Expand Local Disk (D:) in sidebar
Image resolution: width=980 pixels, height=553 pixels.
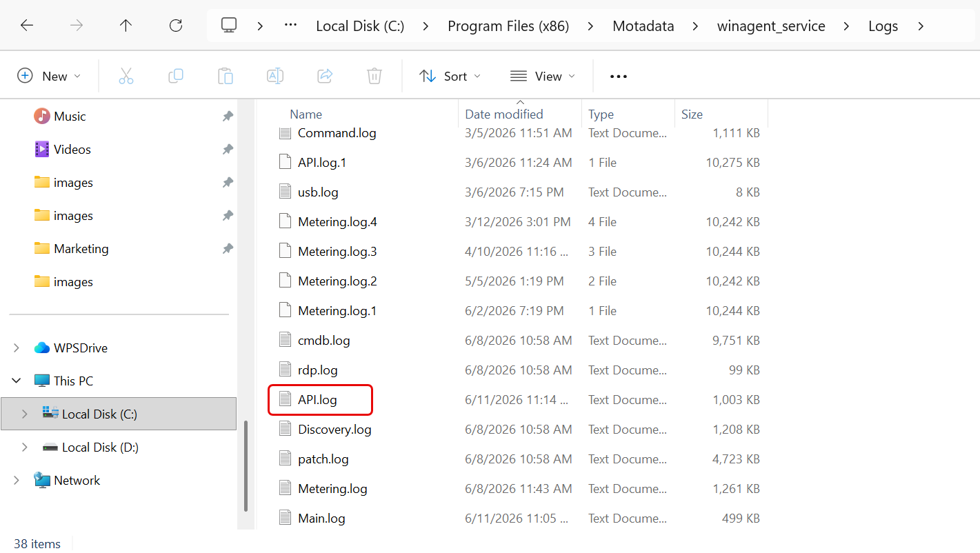pos(25,447)
